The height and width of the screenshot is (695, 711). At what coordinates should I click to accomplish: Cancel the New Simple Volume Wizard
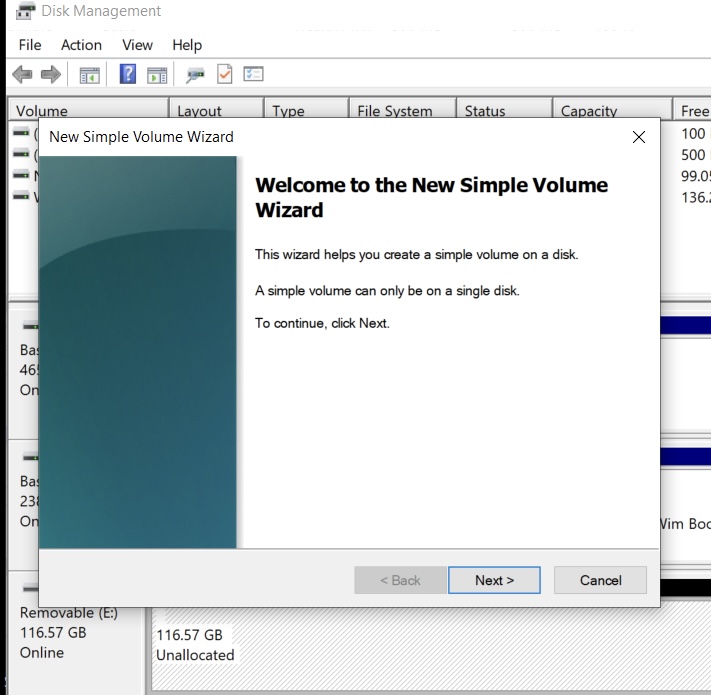coord(600,580)
